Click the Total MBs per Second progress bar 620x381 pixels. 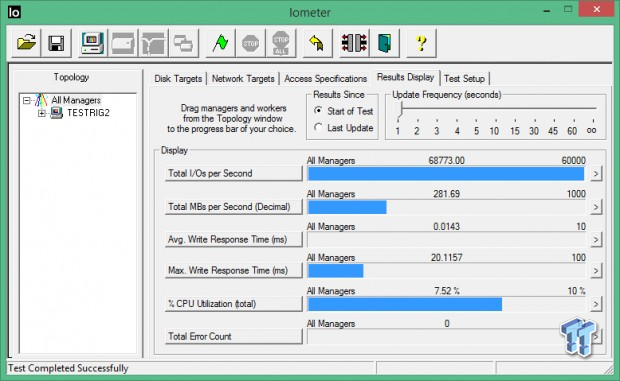[x=446, y=207]
